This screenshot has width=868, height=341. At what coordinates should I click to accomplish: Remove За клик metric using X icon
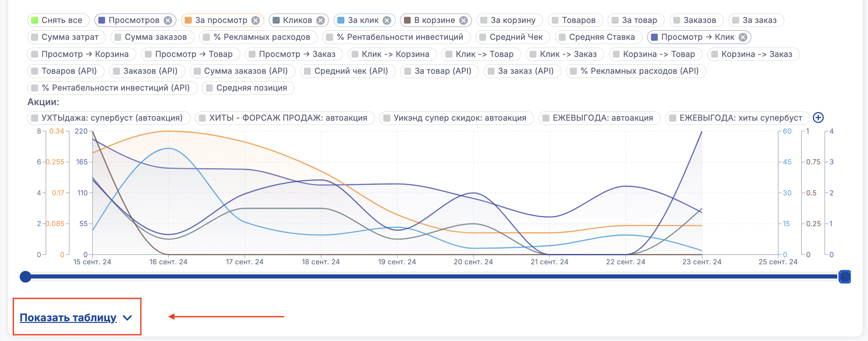click(x=387, y=21)
